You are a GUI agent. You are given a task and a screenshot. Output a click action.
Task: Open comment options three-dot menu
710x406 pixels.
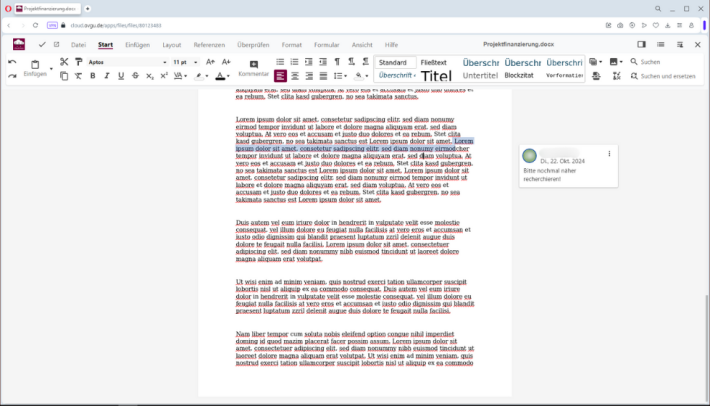pos(609,154)
